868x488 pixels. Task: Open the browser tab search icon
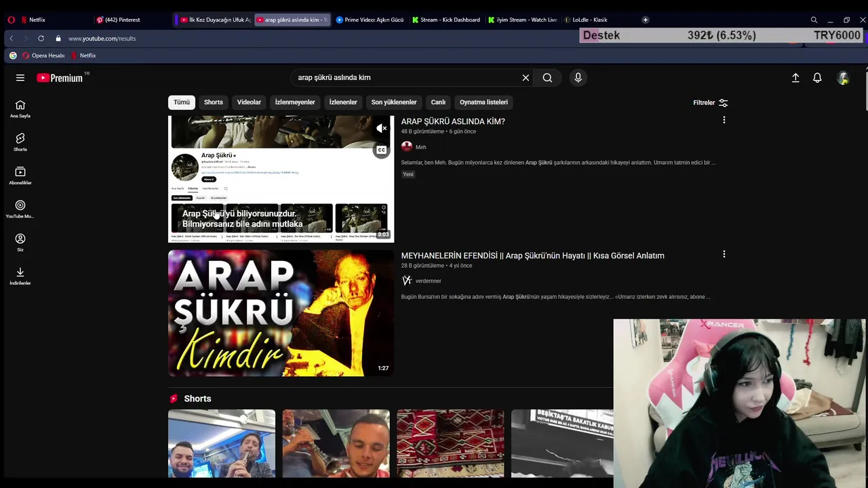(x=814, y=20)
